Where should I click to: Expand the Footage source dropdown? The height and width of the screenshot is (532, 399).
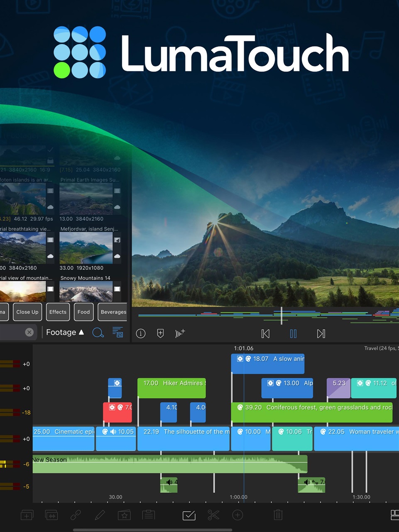pos(65,332)
